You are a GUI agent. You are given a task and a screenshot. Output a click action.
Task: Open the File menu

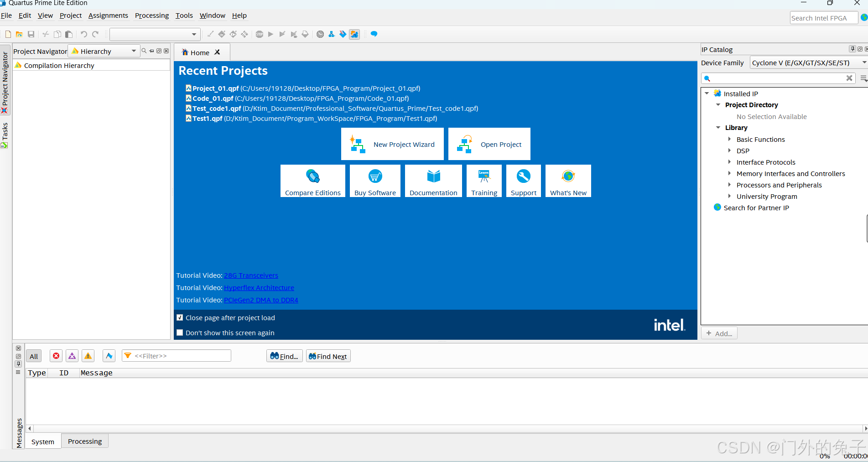(6, 16)
